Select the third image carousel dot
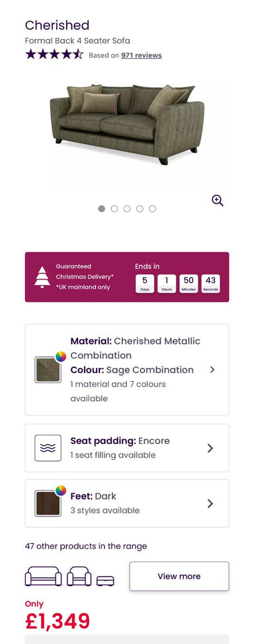This screenshot has height=644, width=275. tap(127, 209)
